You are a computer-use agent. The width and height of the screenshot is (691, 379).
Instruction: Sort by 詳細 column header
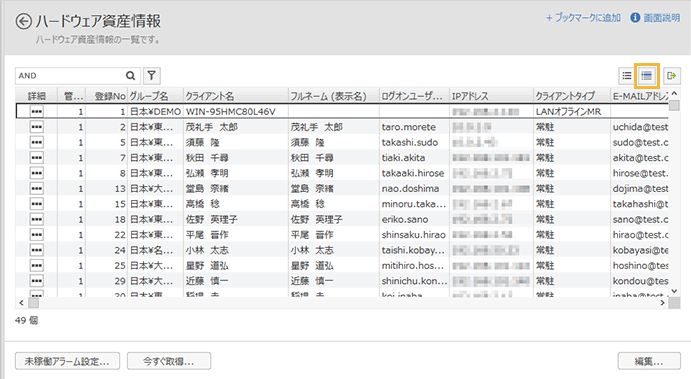(37, 96)
